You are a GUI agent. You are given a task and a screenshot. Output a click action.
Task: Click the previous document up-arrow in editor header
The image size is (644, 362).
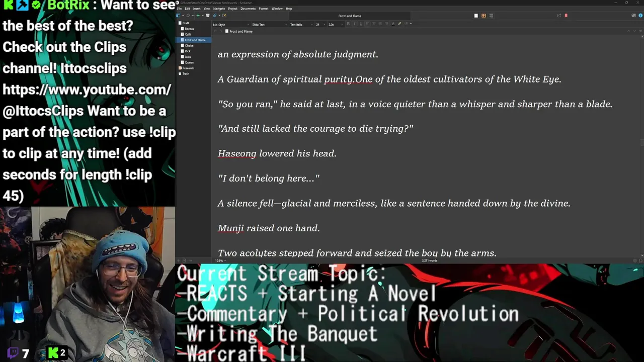[x=629, y=31]
